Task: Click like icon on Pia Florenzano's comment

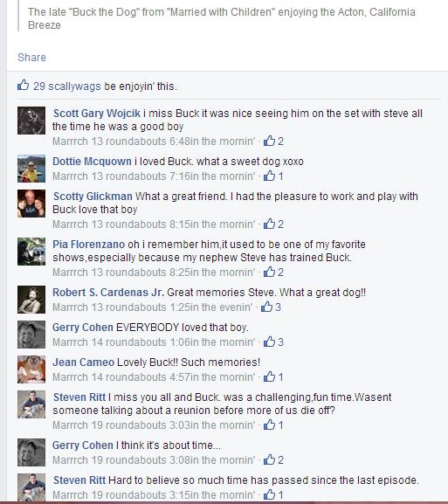Action: pos(269,272)
